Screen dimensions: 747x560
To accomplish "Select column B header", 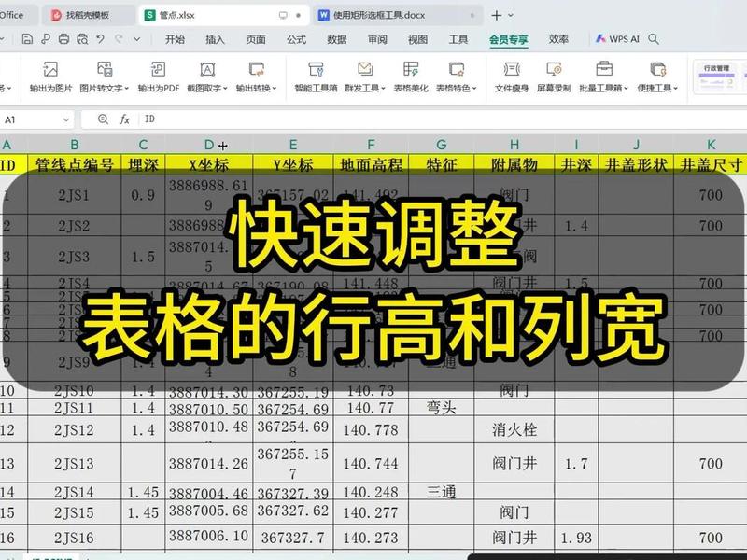I will 75,145.
